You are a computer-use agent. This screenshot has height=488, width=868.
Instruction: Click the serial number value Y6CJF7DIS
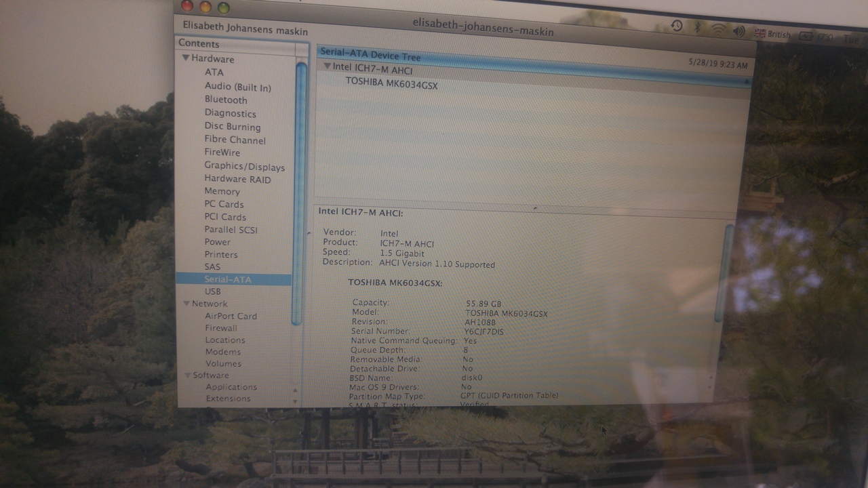pyautogui.click(x=484, y=331)
